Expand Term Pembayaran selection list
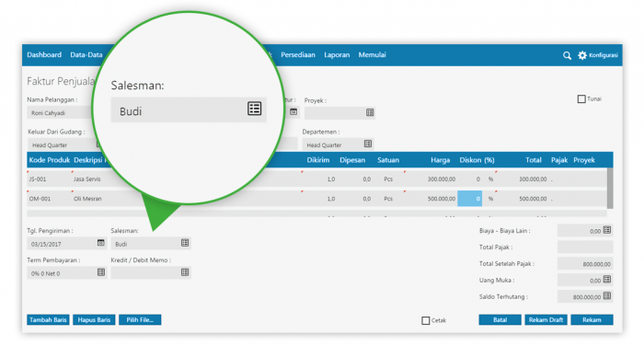 coord(100,272)
